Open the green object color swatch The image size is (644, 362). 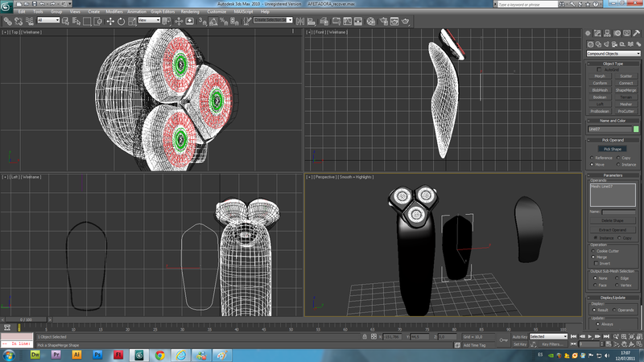tap(636, 130)
